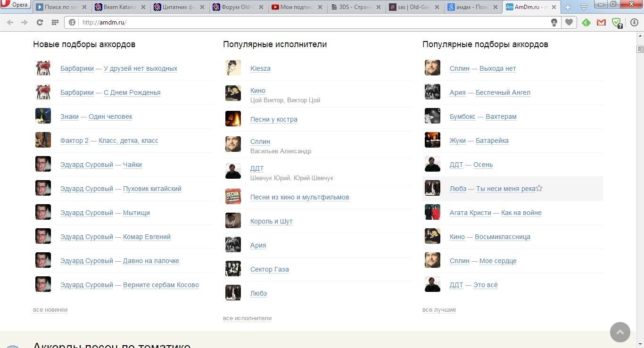The height and width of the screenshot is (348, 644).
Task: Click thumbnail beside Агата Кристи row
Action: click(432, 212)
